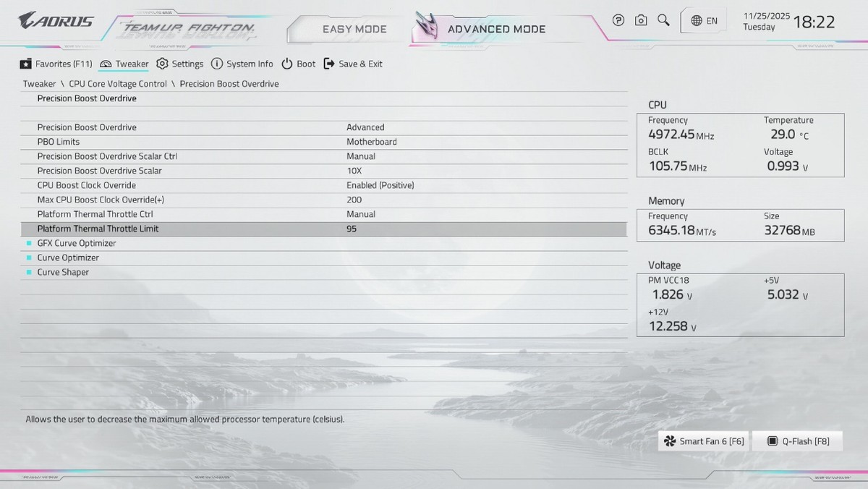Go to CPU Core Voltage Control breadcrumb
The width and height of the screenshot is (868, 489).
coord(118,84)
